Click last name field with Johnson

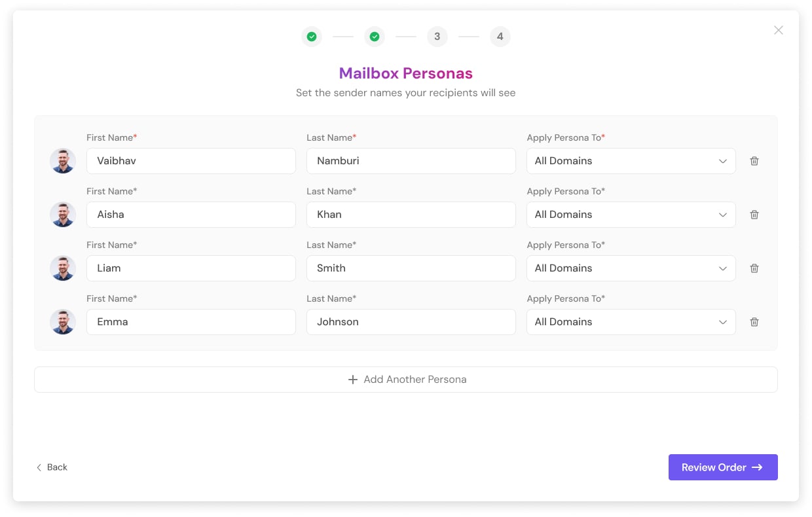411,322
